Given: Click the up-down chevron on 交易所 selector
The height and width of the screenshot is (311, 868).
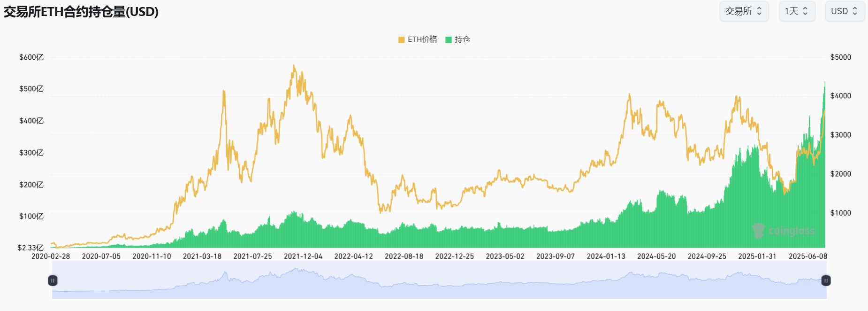Looking at the screenshot, I should point(760,11).
